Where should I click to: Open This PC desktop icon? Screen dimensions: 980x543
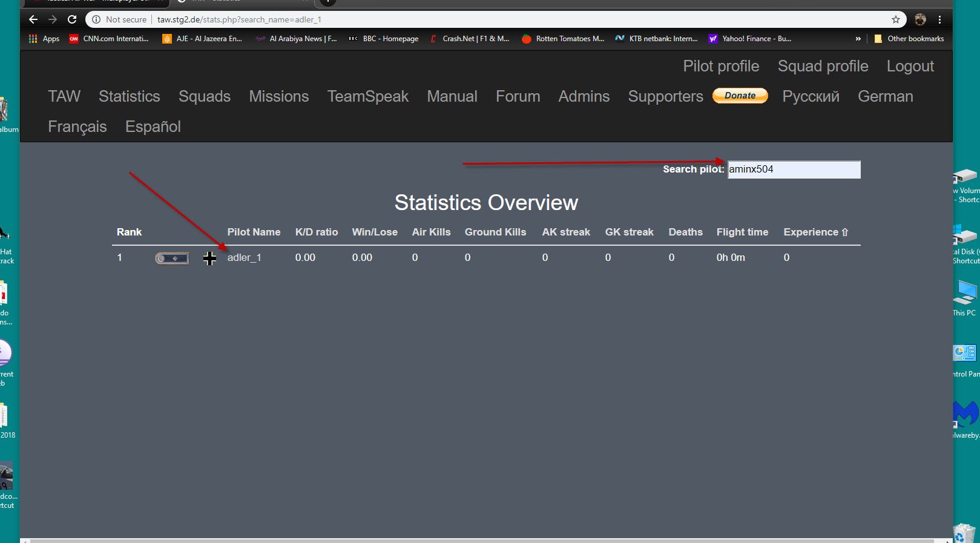click(x=965, y=298)
